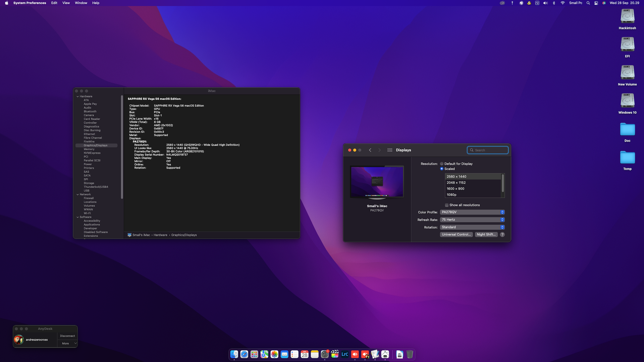This screenshot has width=644, height=362.
Task: Open the Trash in the Dock
Action: [x=410, y=354]
